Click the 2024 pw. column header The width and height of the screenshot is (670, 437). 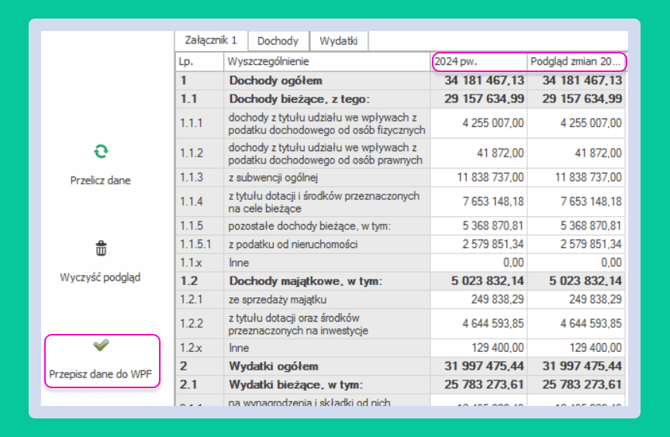pyautogui.click(x=479, y=62)
